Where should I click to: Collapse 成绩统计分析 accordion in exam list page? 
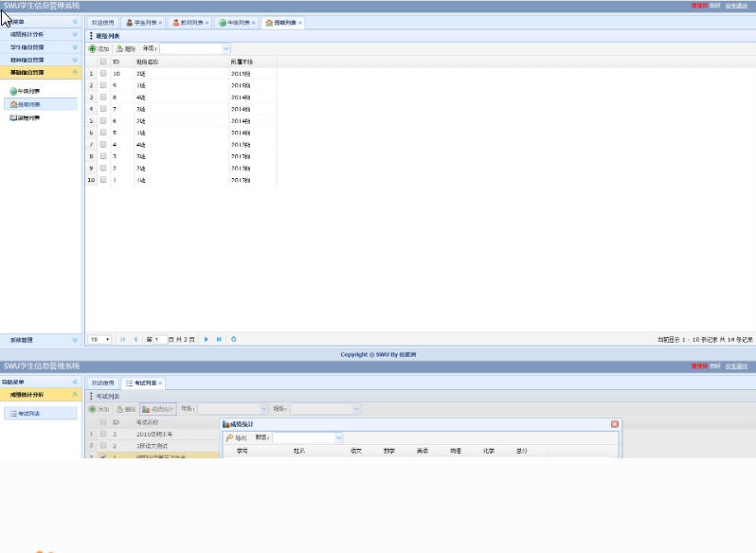75,395
